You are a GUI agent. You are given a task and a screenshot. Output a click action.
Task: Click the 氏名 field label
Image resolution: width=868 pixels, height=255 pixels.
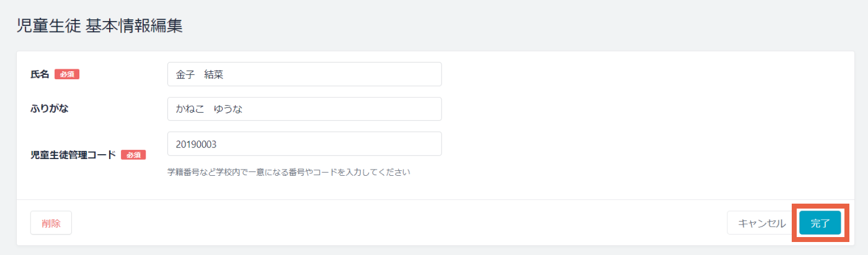[40, 74]
